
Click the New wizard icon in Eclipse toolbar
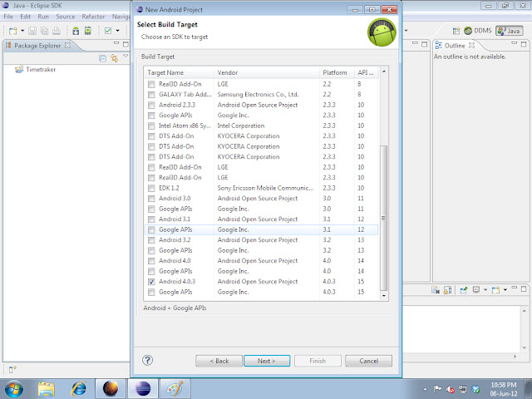click(x=13, y=31)
